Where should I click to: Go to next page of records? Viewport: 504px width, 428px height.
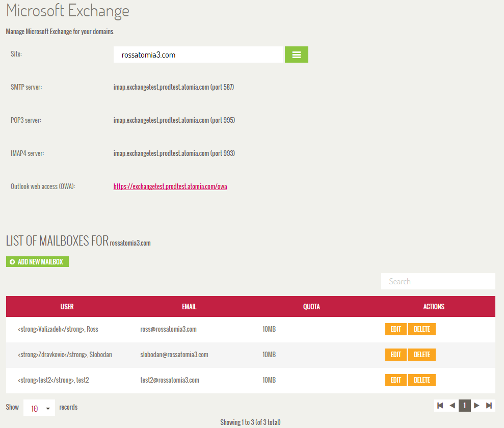(476, 406)
